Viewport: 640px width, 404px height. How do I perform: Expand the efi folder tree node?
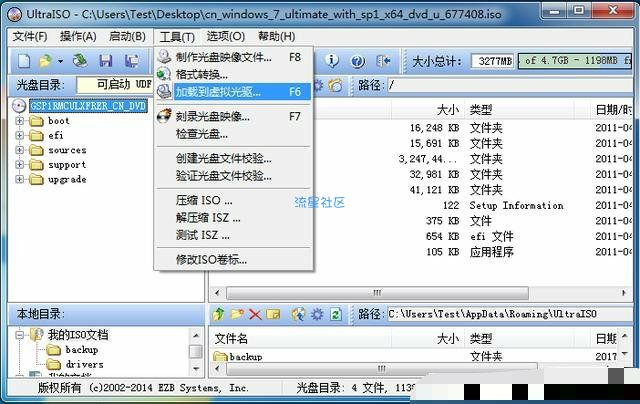(19, 135)
